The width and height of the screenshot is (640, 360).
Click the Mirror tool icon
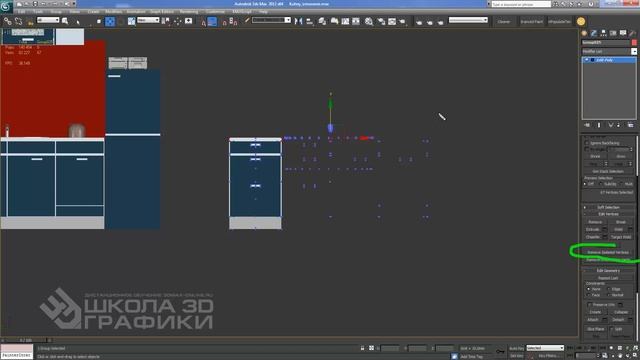299,21
